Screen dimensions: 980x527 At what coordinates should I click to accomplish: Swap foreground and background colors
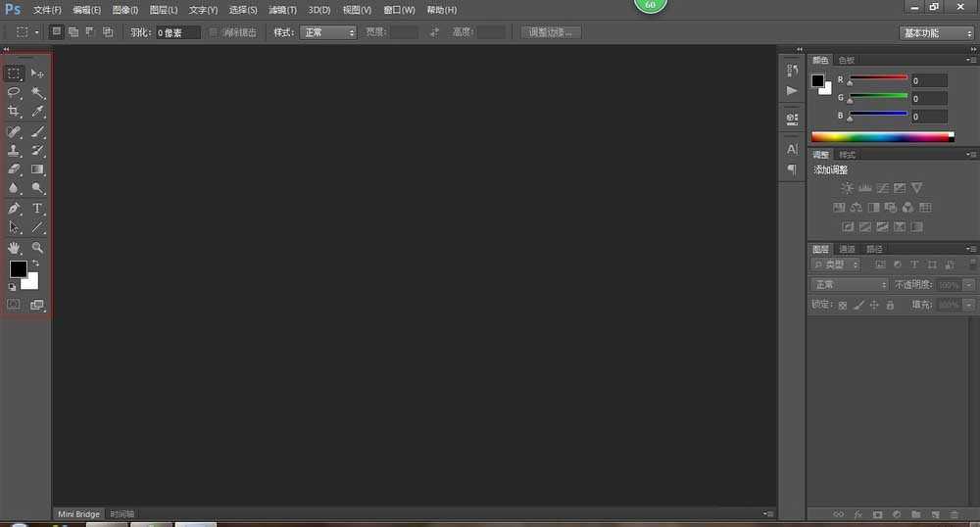pyautogui.click(x=36, y=263)
